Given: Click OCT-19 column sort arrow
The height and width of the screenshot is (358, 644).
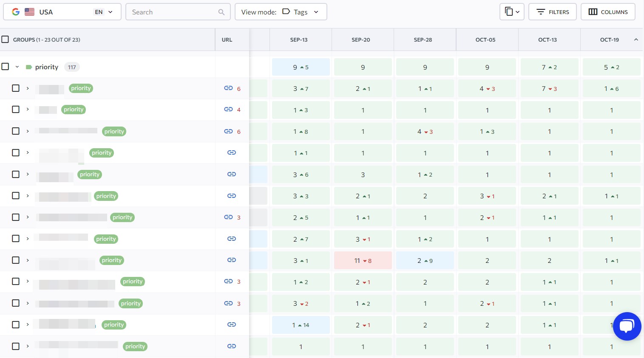Looking at the screenshot, I should point(636,39).
